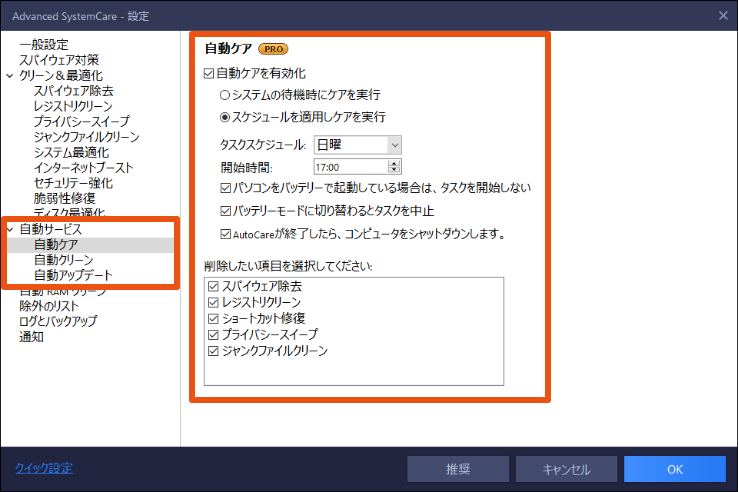Uncheck プライバシースイープ in the item list
The width and height of the screenshot is (738, 492).
[x=213, y=335]
